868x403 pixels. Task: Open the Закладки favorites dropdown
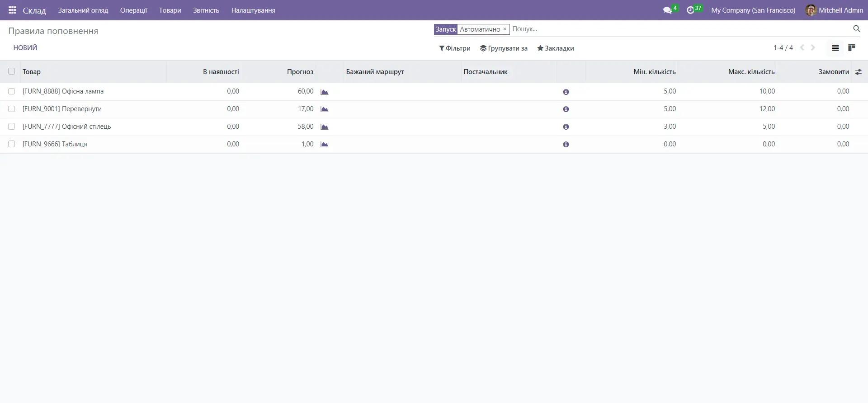(555, 48)
